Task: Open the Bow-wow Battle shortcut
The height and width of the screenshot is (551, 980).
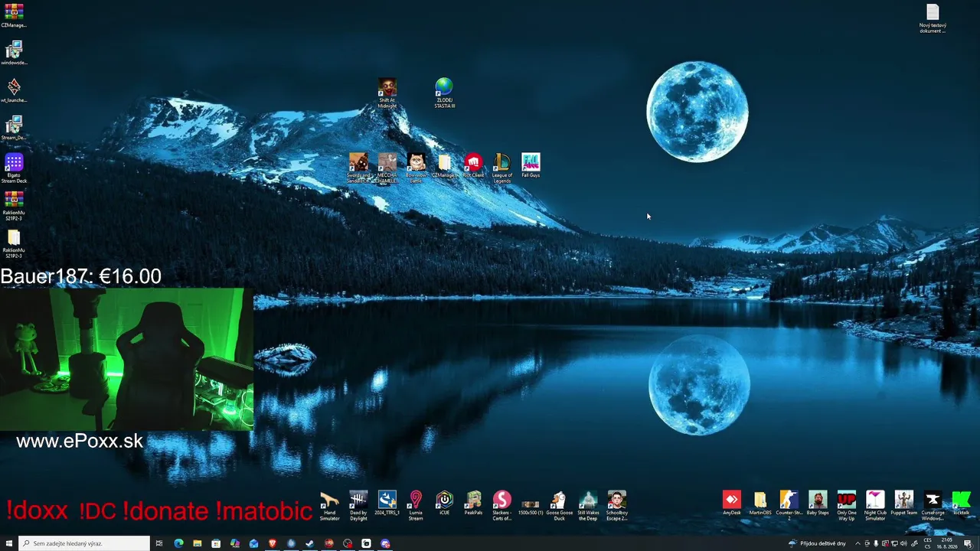Action: click(416, 168)
